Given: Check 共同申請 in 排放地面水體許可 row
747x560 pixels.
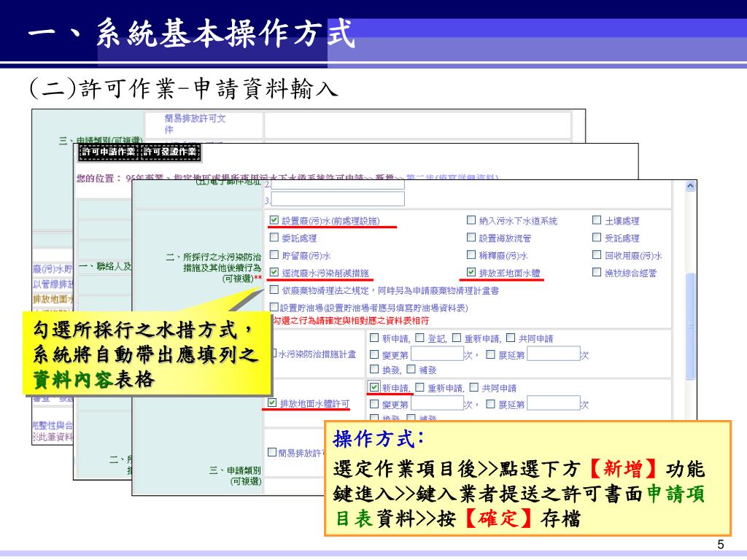Looking at the screenshot, I should (474, 387).
